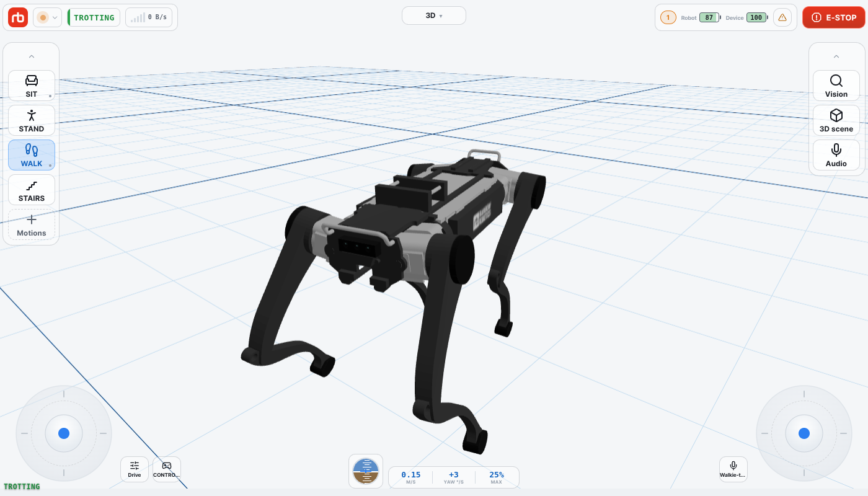The image size is (868, 496).
Task: Open the 3D view mode dropdown
Action: pyautogui.click(x=434, y=15)
